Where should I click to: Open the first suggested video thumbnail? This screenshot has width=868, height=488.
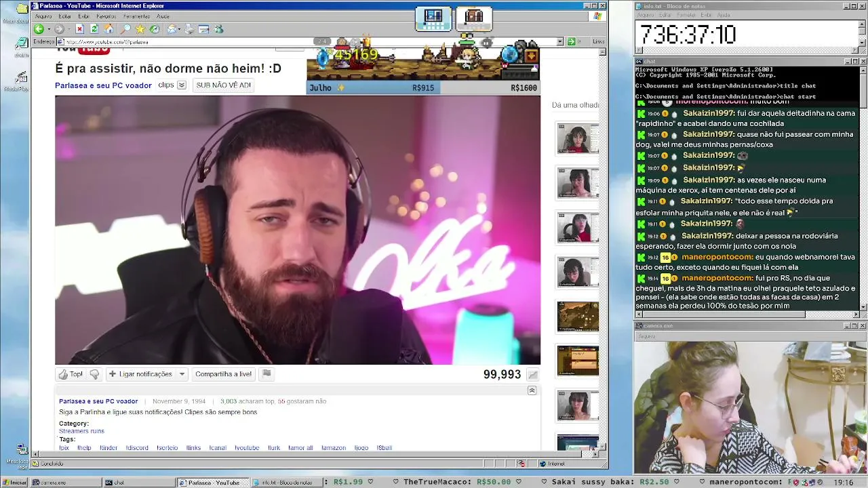click(578, 139)
